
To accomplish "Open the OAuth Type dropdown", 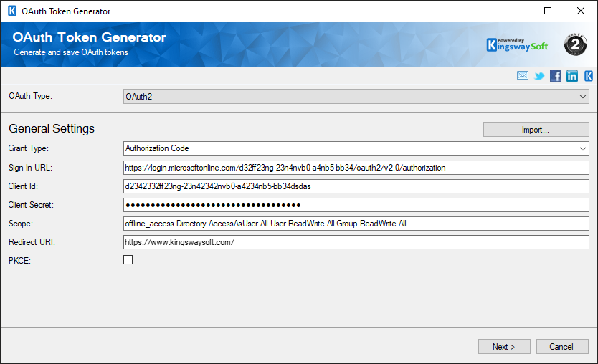I will click(x=356, y=97).
